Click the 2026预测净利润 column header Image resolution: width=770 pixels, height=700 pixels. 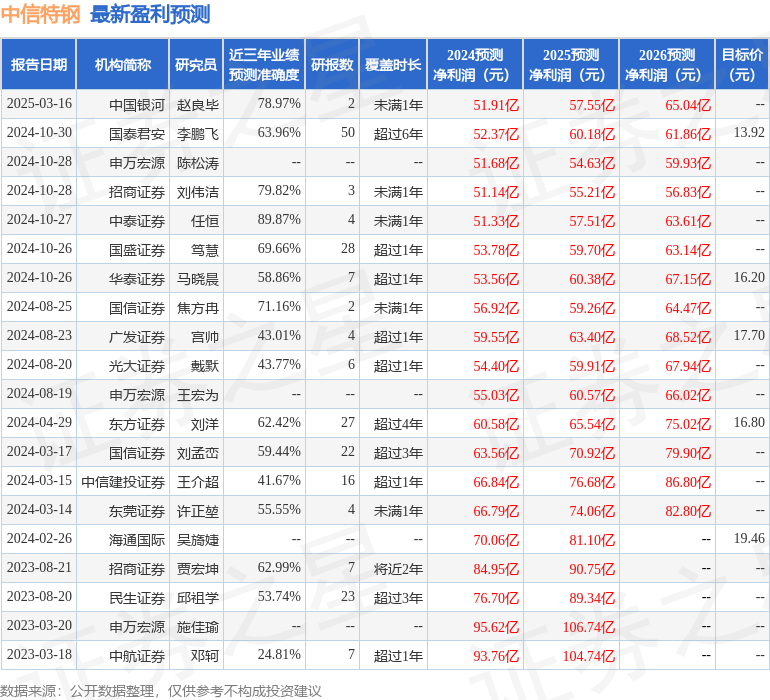pos(666,65)
